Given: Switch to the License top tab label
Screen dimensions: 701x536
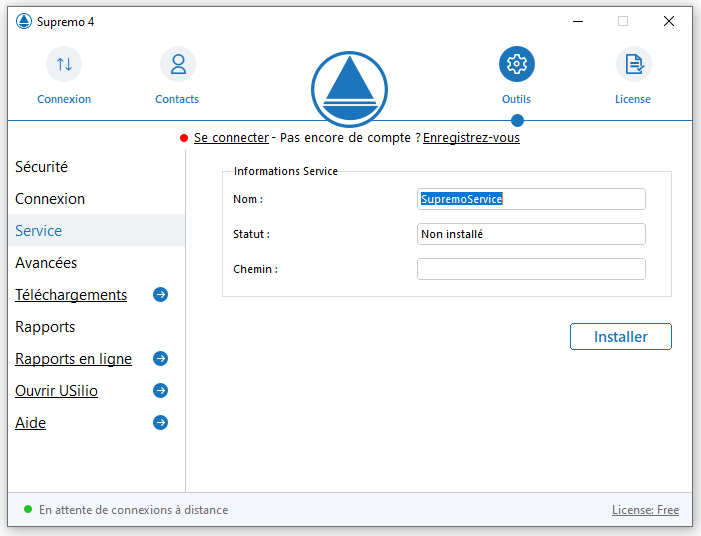Looking at the screenshot, I should 633,99.
